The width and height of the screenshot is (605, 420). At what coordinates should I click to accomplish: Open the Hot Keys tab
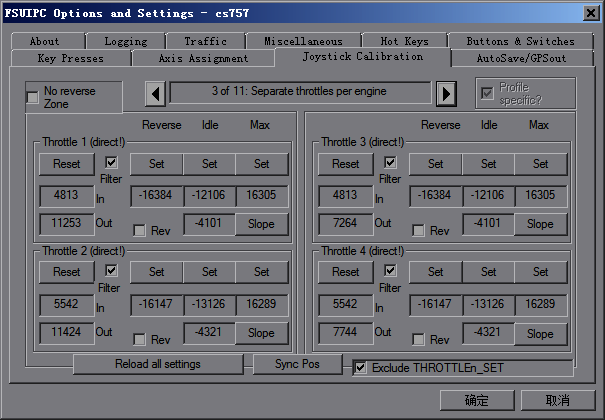tap(404, 41)
